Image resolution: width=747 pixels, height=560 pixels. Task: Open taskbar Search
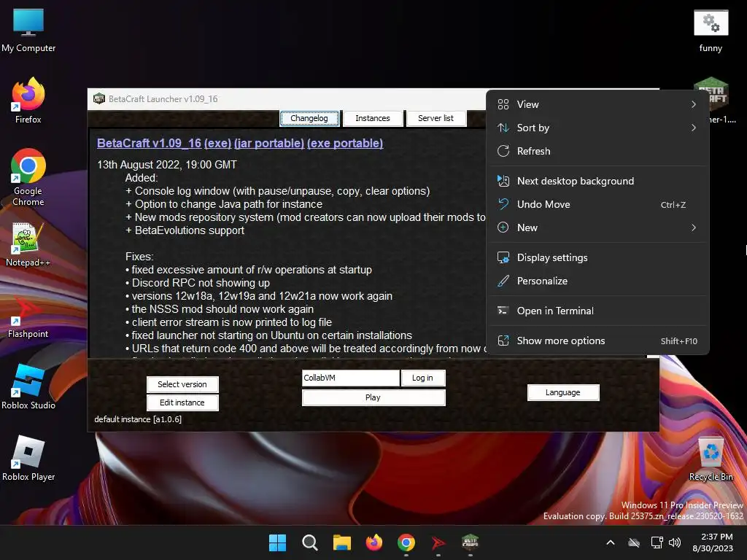tap(309, 542)
